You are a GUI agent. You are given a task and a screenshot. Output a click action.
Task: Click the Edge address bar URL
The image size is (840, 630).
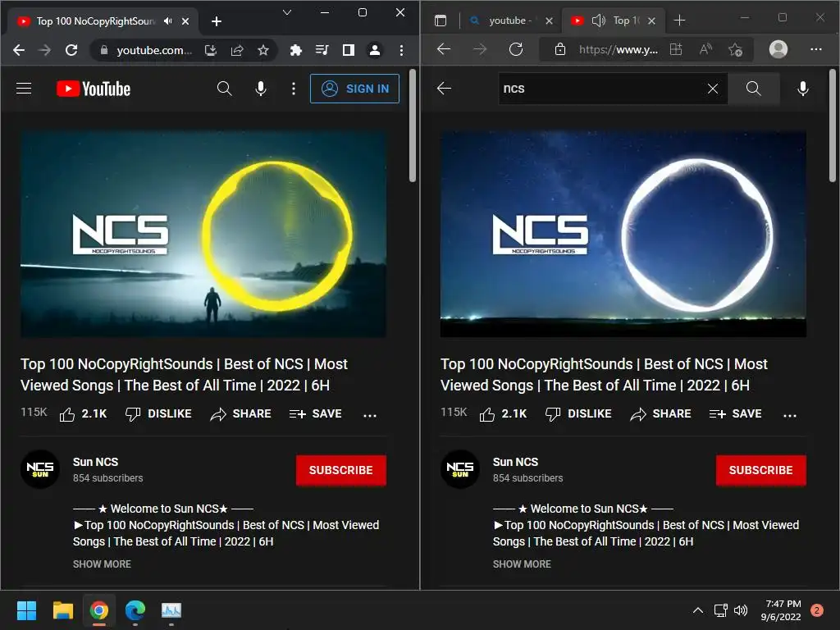coord(619,50)
